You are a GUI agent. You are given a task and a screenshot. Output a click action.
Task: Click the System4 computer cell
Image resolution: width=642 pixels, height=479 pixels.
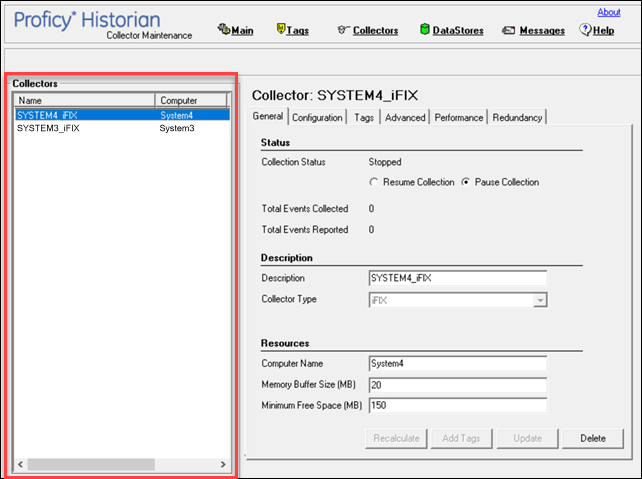[176, 115]
